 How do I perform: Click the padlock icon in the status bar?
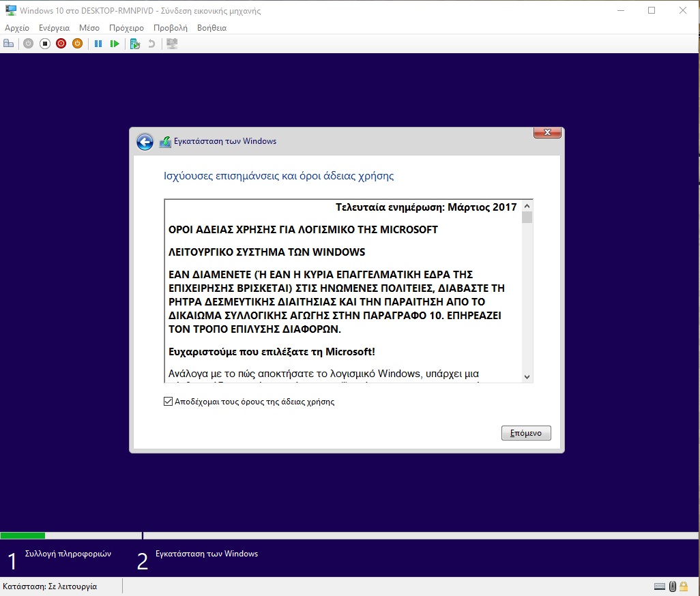click(684, 586)
